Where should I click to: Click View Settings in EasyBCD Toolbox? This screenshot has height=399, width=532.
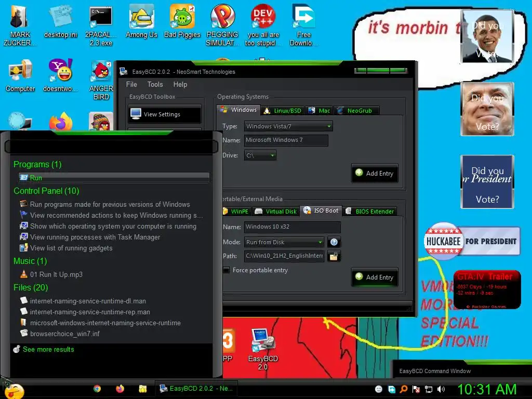[165, 114]
